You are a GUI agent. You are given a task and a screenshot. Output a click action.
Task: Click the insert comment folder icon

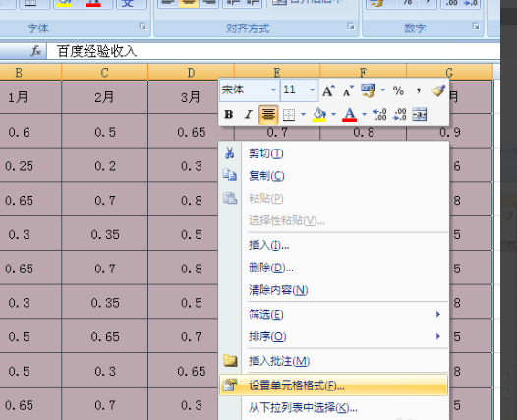pos(230,361)
